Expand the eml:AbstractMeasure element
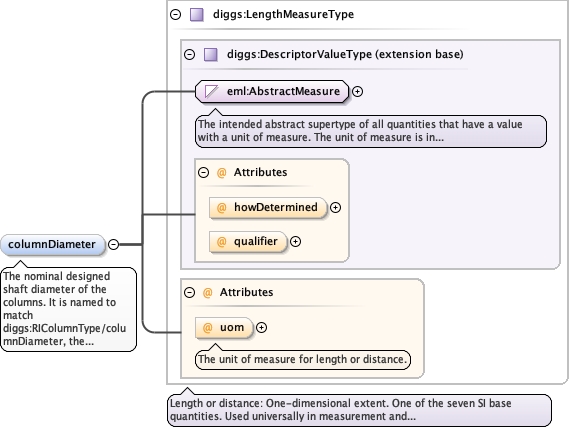This screenshot has width=570, height=430. (x=358, y=92)
